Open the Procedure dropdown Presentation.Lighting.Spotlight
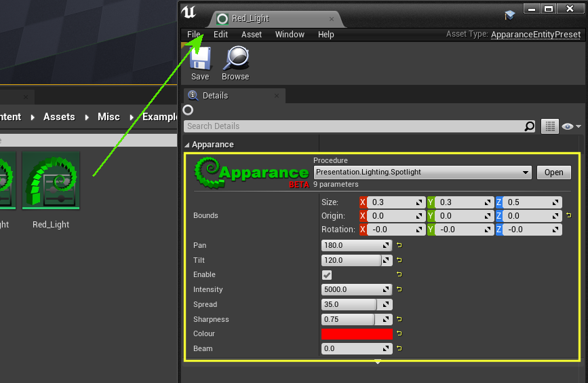 point(422,172)
